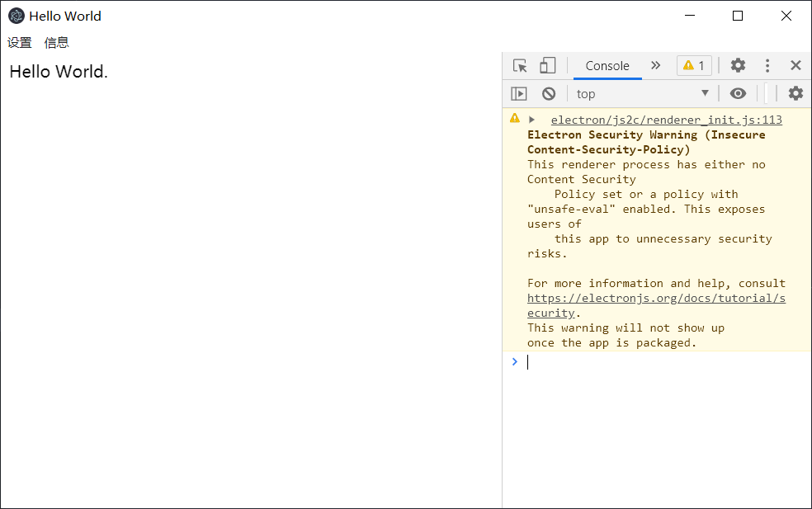Follow the electronjs.org security tutorial link
Image resolution: width=812 pixels, height=509 pixels.
(x=656, y=305)
